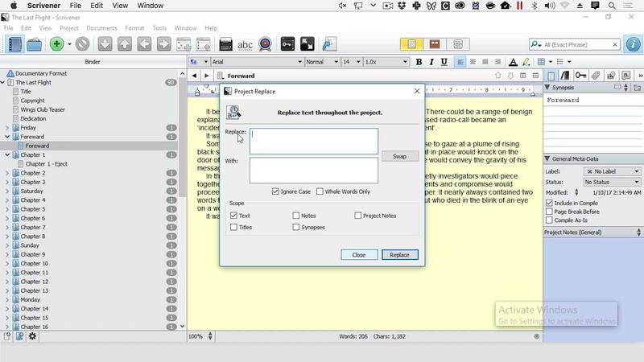644x362 pixels.
Task: Open the font size 14 dropdown
Action: tap(351, 62)
